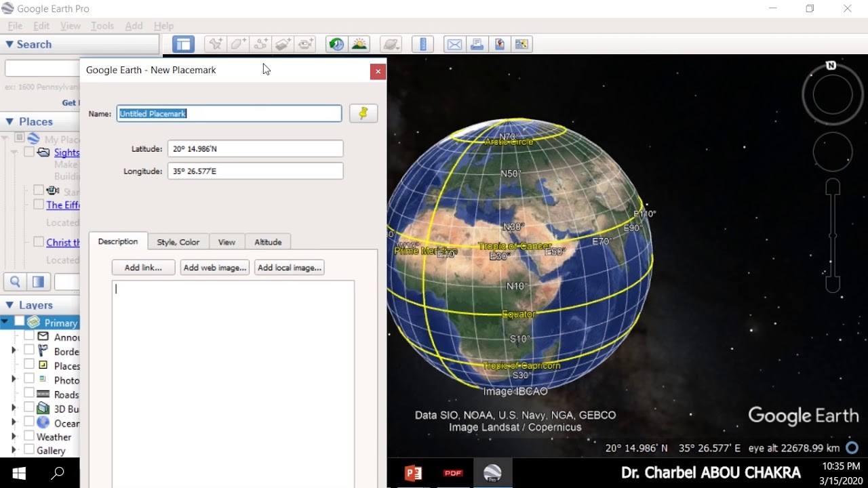Click the Longitude input field
868x488 pixels.
pos(255,171)
